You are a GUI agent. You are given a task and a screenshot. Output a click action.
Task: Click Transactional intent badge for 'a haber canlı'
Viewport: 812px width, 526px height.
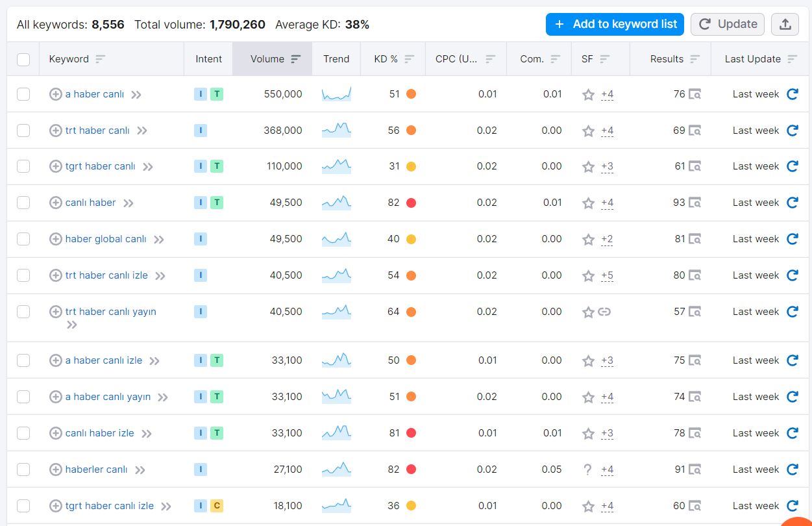[217, 94]
